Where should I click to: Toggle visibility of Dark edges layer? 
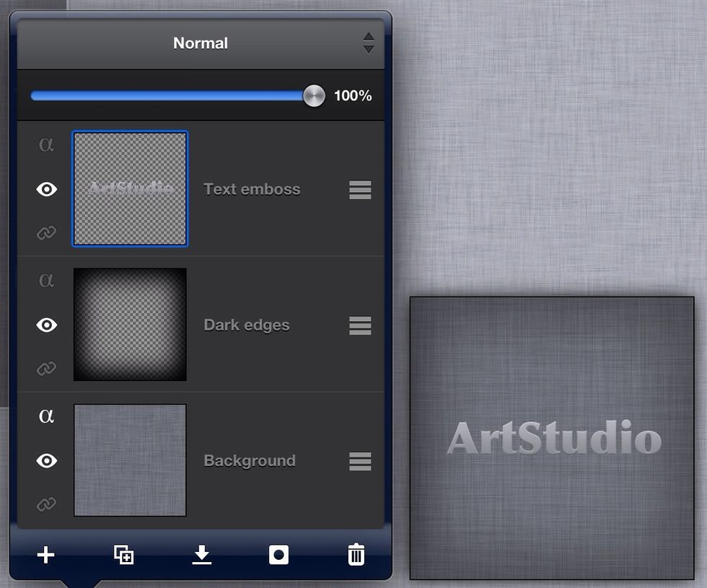coord(45,325)
